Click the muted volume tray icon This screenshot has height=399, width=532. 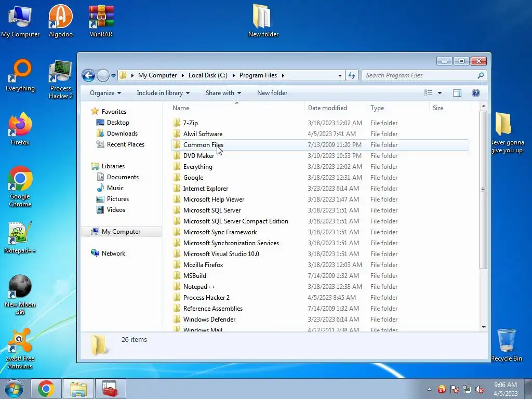click(x=480, y=390)
